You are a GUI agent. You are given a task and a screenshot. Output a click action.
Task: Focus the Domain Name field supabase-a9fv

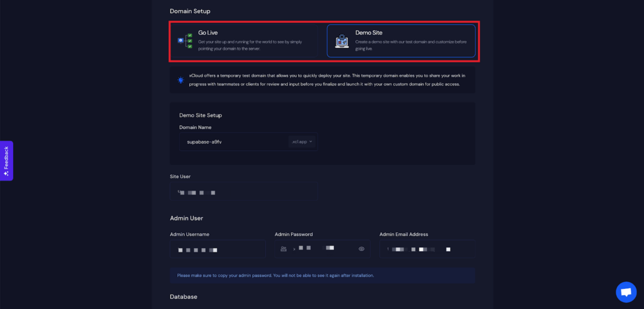[233, 142]
